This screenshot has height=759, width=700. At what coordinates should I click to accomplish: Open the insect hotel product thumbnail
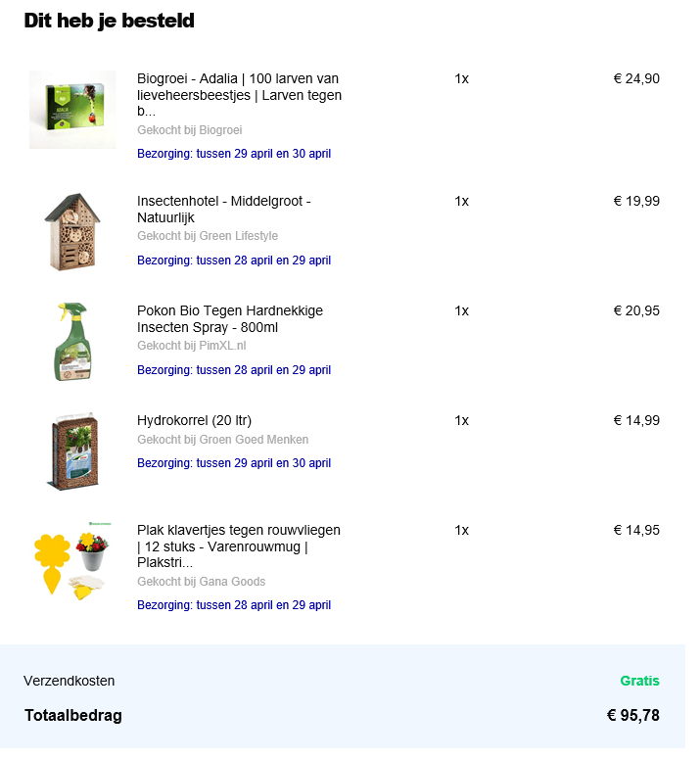click(x=72, y=231)
